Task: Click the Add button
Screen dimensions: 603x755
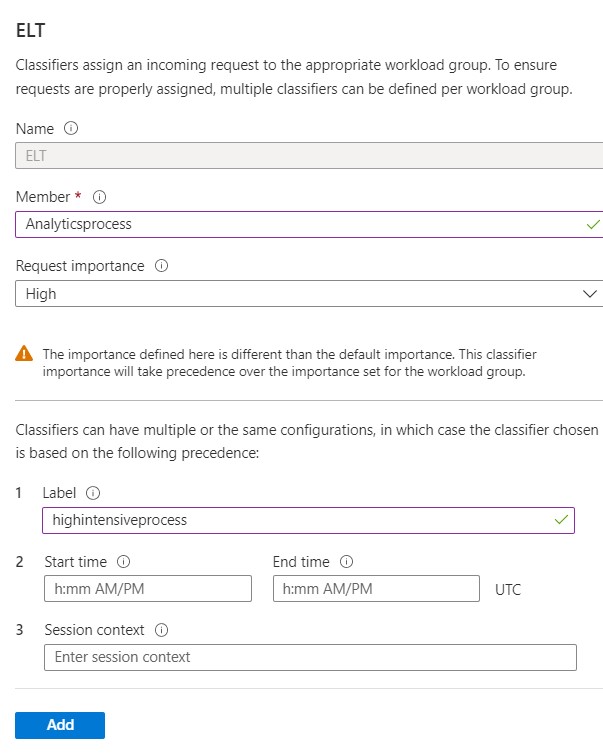Action: 60,725
